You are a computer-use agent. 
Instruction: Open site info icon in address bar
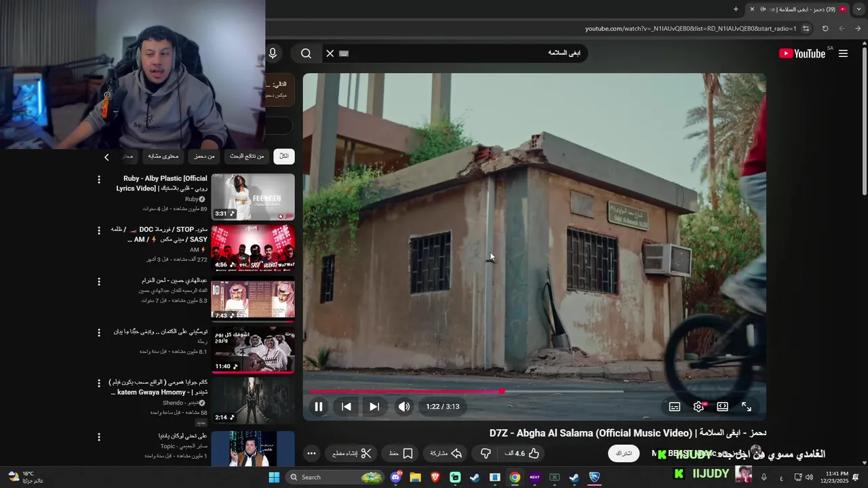tap(806, 28)
